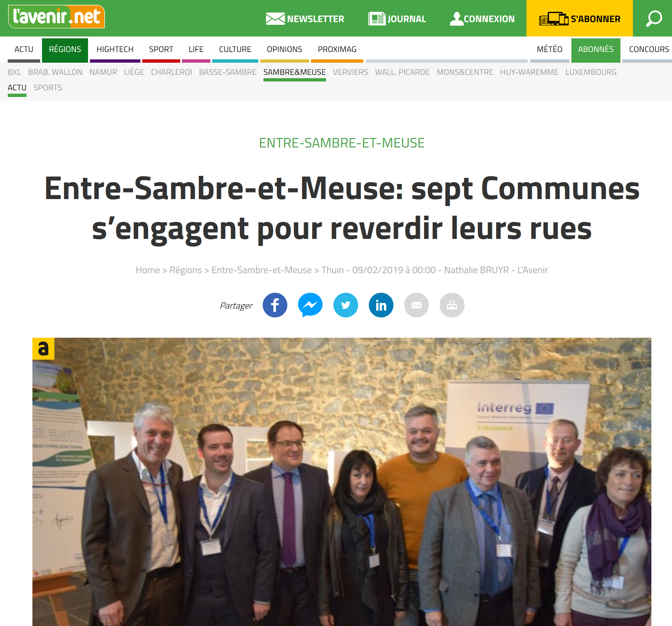
Task: Print the article using printer icon
Action: pyautogui.click(x=452, y=305)
